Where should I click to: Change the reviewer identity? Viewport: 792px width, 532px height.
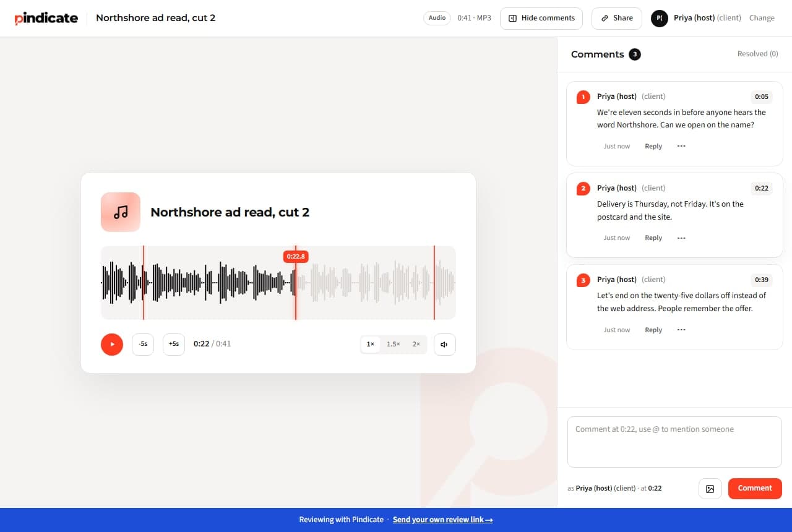point(762,18)
